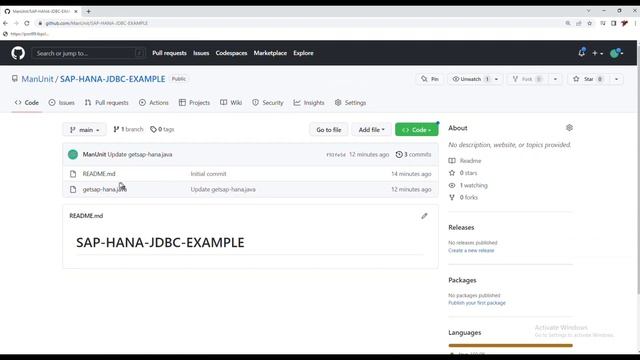
Task: Open the README.md file
Action: [x=99, y=174]
